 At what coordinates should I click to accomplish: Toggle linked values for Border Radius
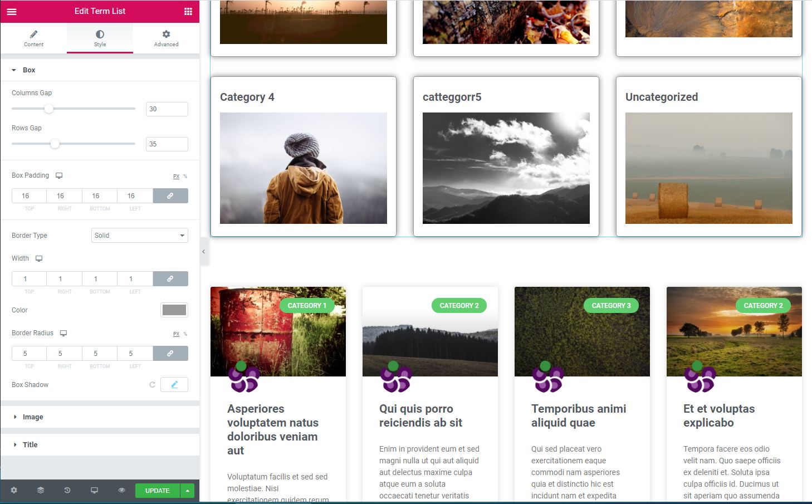coord(170,354)
